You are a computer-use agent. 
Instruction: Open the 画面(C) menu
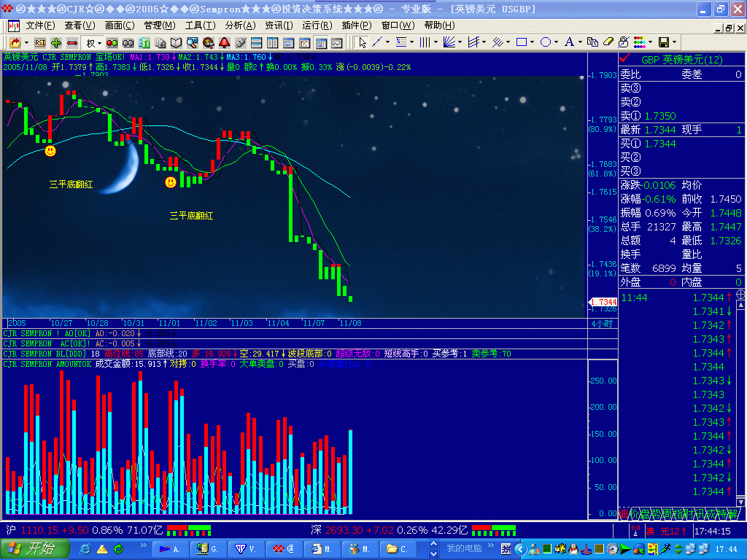pos(120,26)
